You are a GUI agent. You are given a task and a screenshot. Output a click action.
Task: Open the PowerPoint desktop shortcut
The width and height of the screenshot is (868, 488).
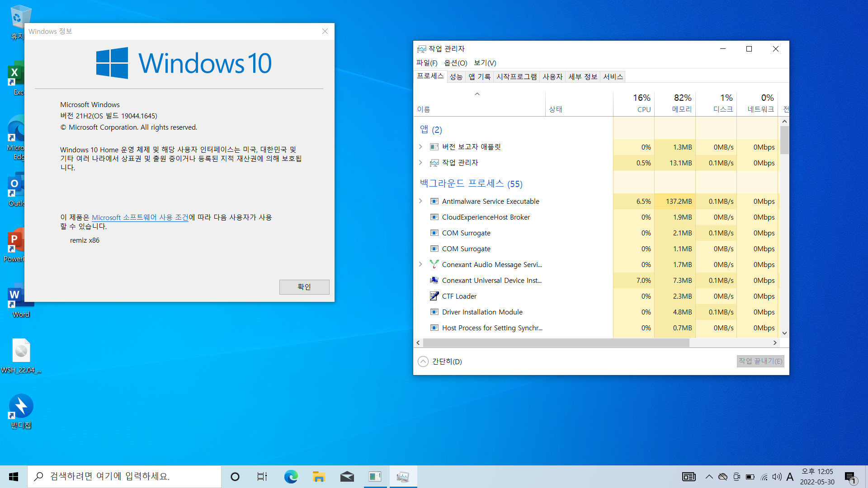[x=14, y=245]
